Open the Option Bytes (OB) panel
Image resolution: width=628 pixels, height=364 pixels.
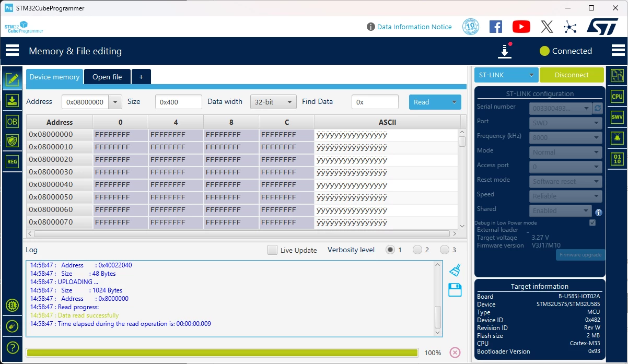point(12,121)
